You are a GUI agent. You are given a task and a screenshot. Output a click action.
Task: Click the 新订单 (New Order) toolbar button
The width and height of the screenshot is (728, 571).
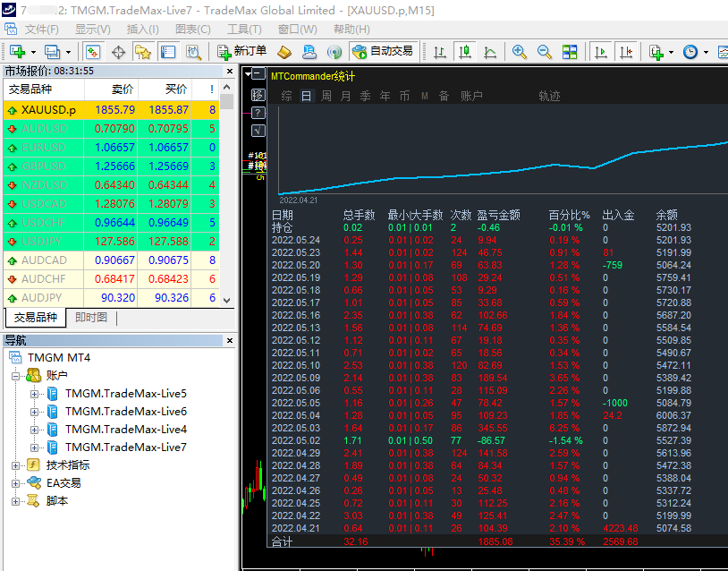coord(241,51)
